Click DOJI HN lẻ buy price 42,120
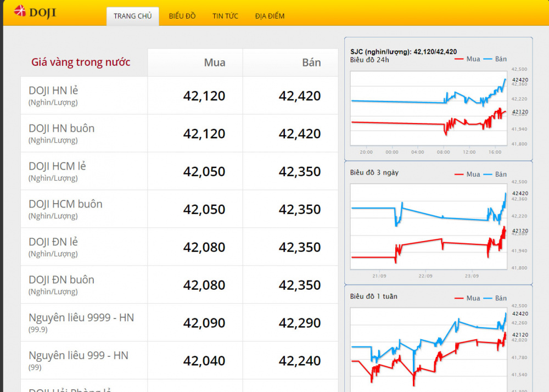This screenshot has width=549, height=392. (204, 96)
